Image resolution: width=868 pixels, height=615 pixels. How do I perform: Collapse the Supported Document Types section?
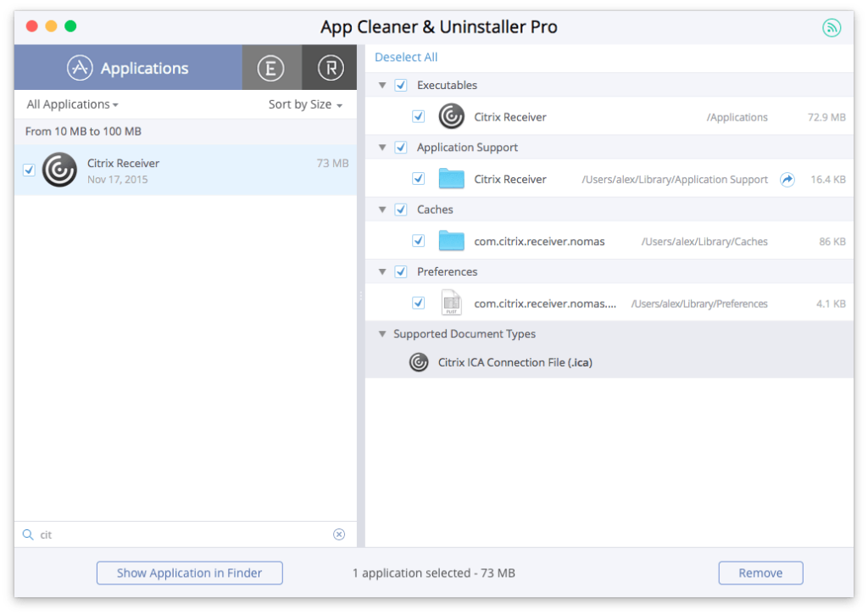pos(383,334)
